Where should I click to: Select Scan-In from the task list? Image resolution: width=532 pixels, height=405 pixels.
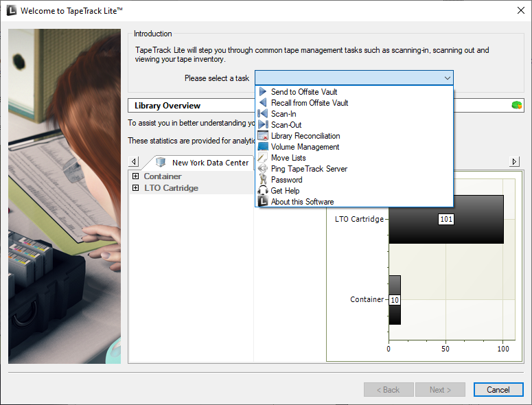[x=354, y=114]
